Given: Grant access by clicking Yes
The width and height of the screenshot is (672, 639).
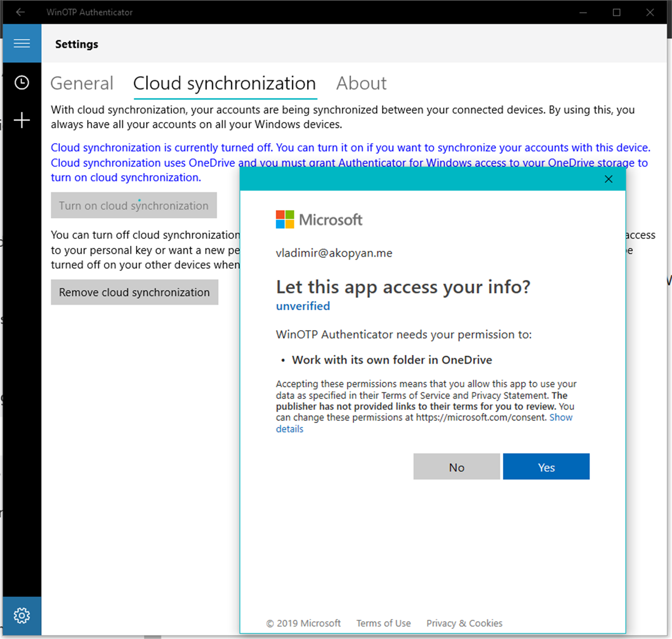Looking at the screenshot, I should coord(546,466).
